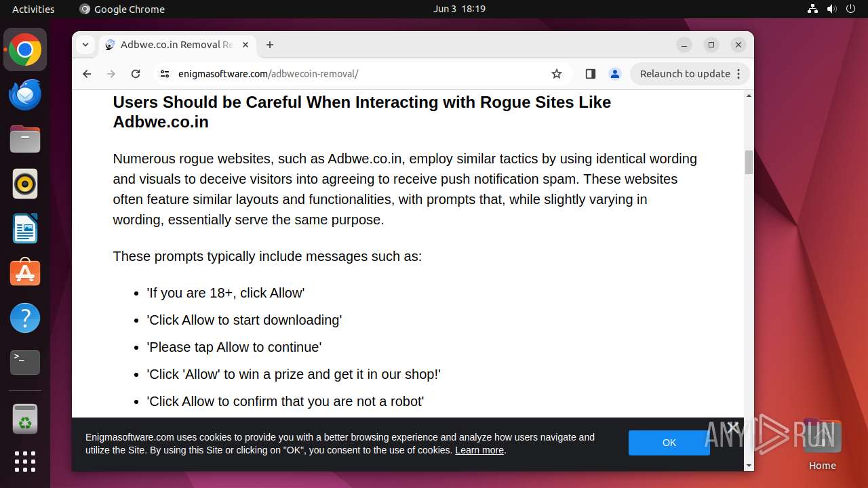Accept cookies with the OK button
The width and height of the screenshot is (868, 488).
[x=669, y=443]
